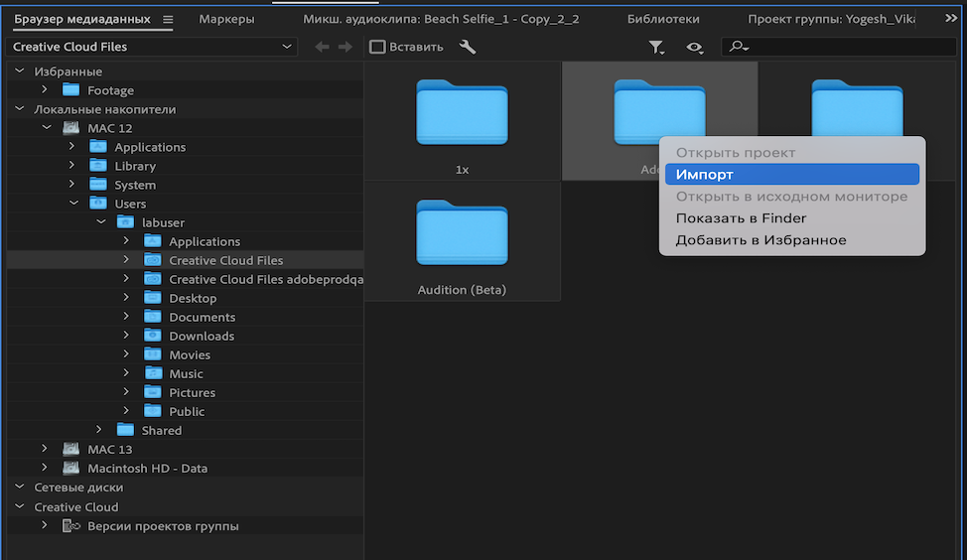Open the wrench settings icon
The height and width of the screenshot is (560, 967).
(x=468, y=47)
